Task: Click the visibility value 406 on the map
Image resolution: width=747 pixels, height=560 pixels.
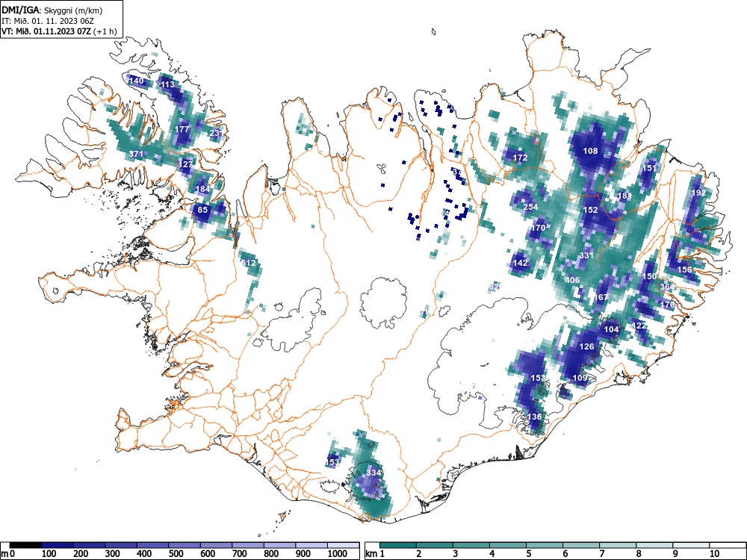Action: point(572,280)
